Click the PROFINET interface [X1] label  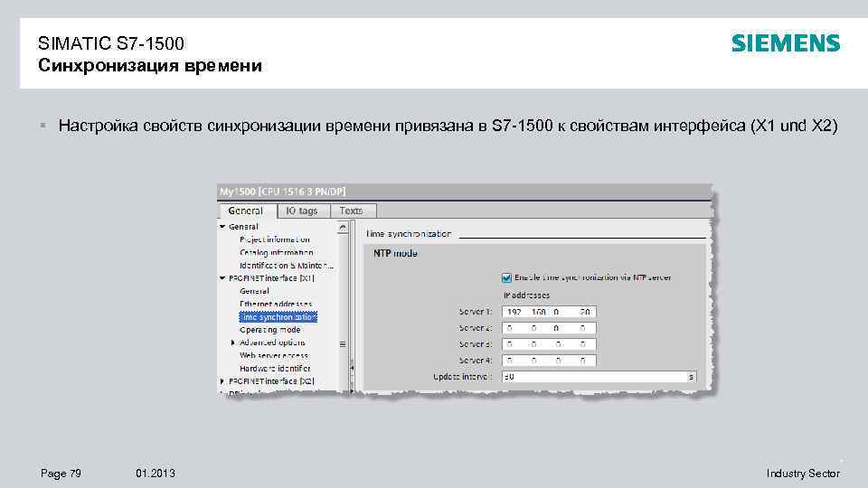(272, 278)
